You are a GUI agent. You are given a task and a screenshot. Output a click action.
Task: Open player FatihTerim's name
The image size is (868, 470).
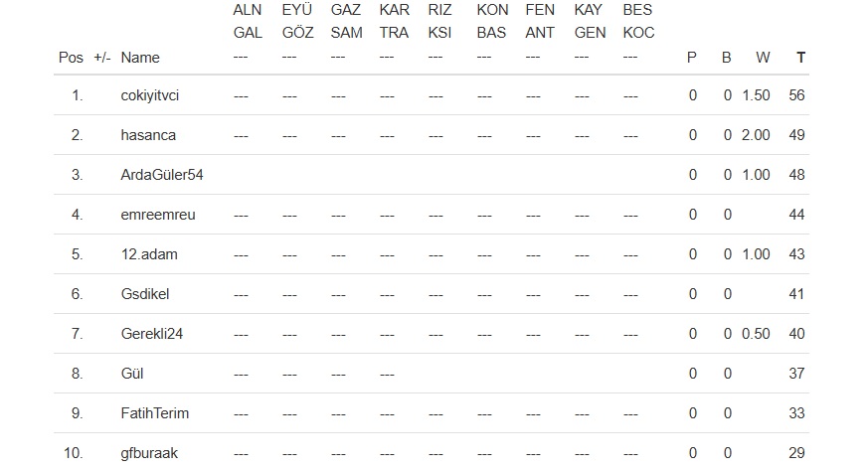pyautogui.click(x=154, y=413)
